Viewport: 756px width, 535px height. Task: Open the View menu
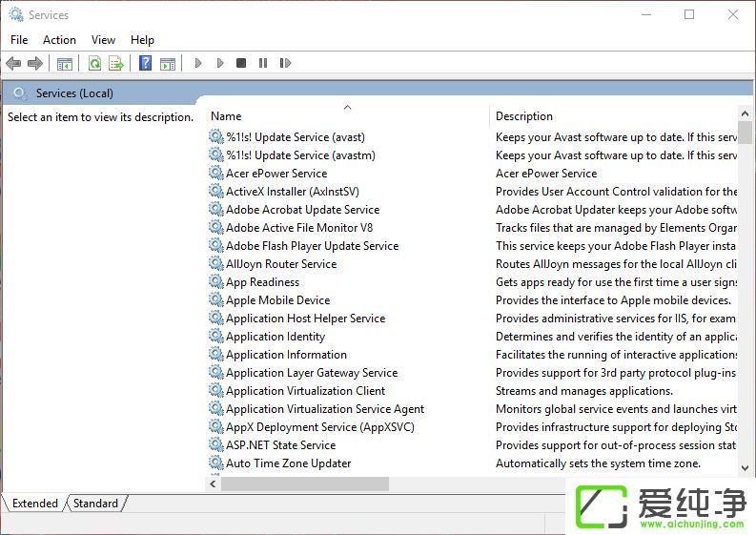click(x=103, y=40)
